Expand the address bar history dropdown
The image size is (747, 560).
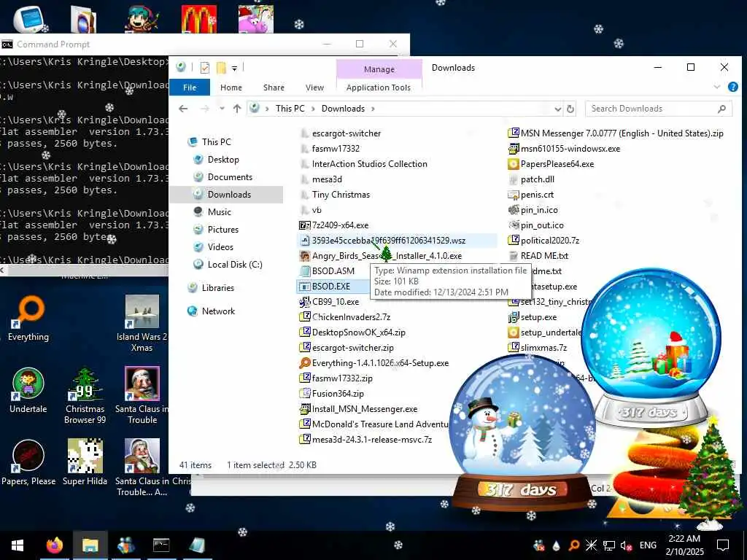(x=558, y=109)
